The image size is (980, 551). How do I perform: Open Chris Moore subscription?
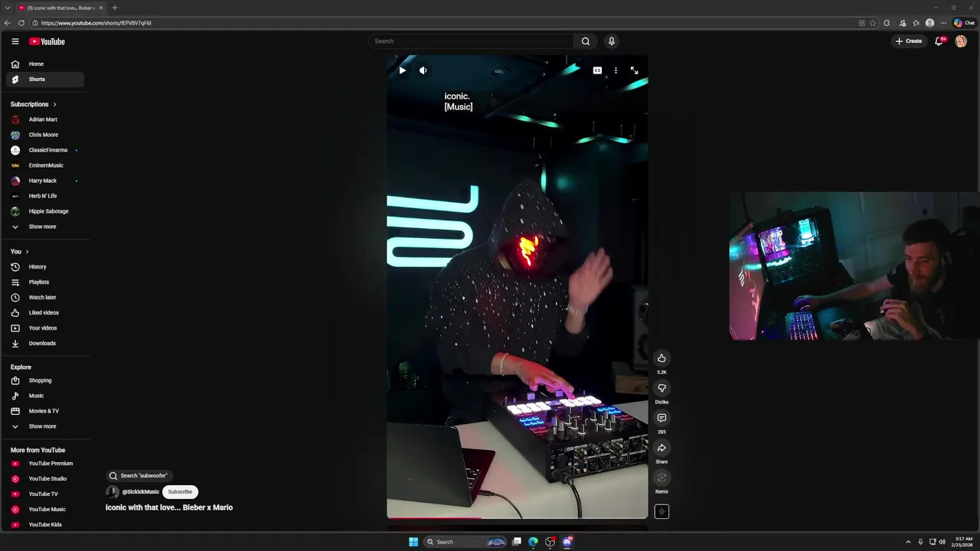[45, 135]
